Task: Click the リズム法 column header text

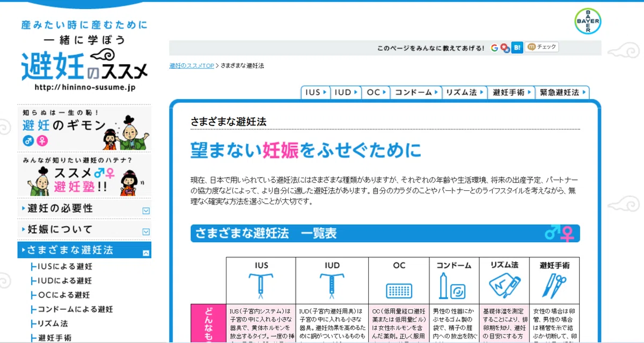Action: tap(504, 265)
